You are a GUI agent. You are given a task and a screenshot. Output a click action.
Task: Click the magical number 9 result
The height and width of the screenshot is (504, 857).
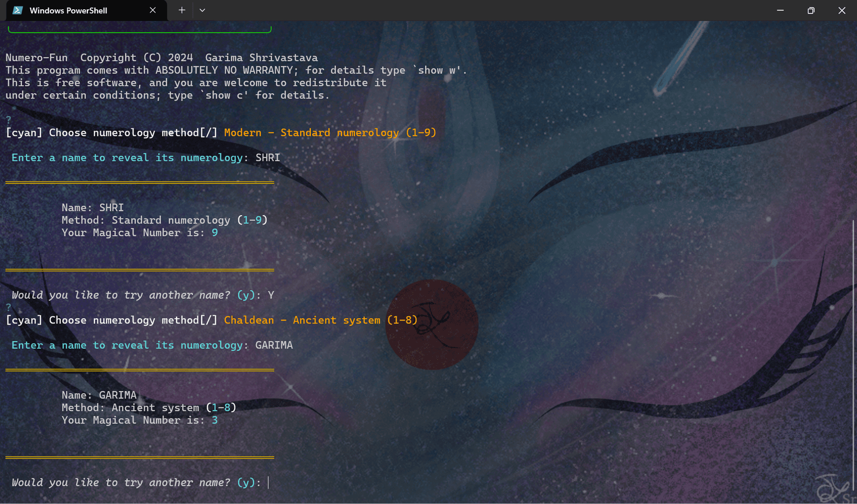[x=215, y=233]
